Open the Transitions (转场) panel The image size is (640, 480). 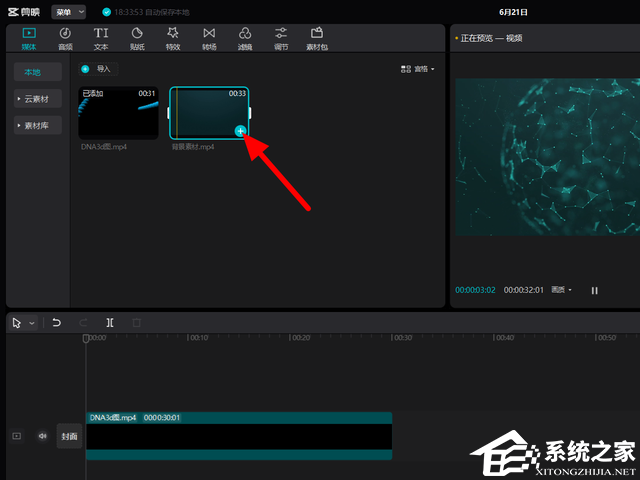[x=209, y=38]
